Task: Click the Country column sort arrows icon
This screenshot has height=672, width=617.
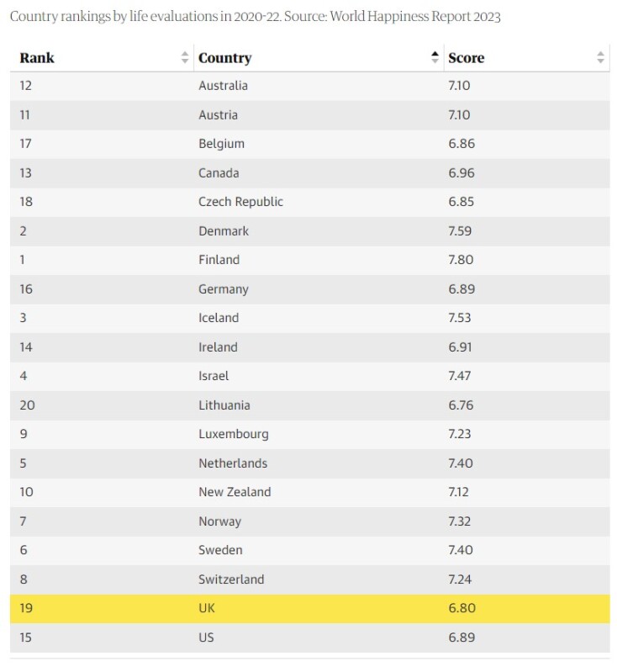Action: click(435, 58)
